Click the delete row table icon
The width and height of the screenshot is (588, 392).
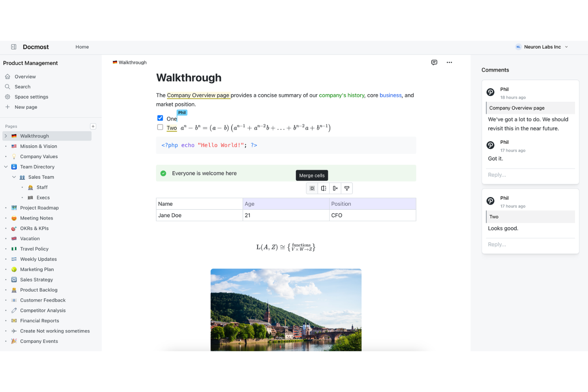pos(347,188)
